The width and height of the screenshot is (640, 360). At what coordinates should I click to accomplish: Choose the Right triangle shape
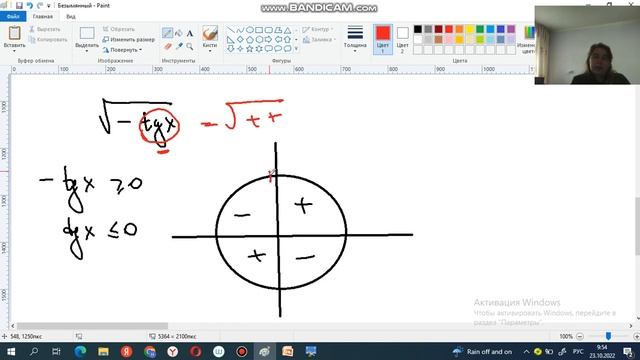[x=231, y=40]
